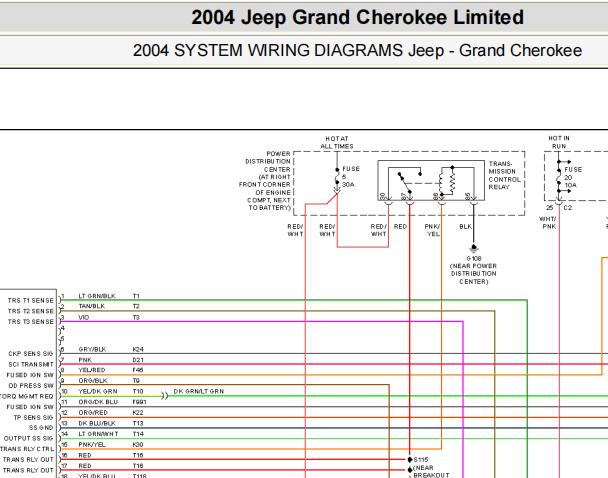Click the "WHT/PNK" wire label

(x=549, y=223)
